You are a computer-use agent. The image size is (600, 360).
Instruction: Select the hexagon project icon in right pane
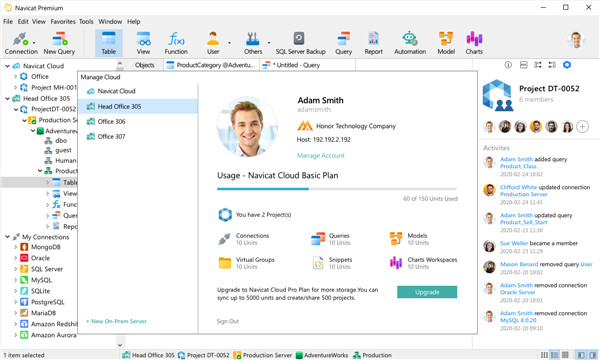click(x=567, y=65)
